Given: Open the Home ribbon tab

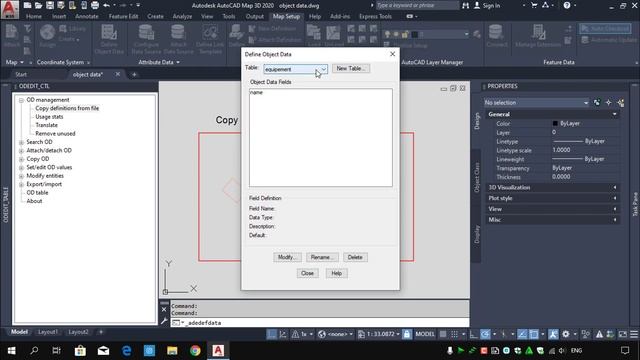Looking at the screenshot, I should tap(33, 16).
